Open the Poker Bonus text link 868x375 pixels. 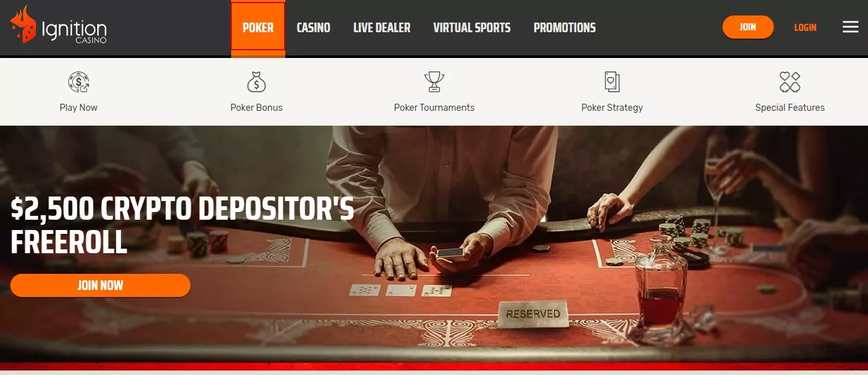pos(256,108)
